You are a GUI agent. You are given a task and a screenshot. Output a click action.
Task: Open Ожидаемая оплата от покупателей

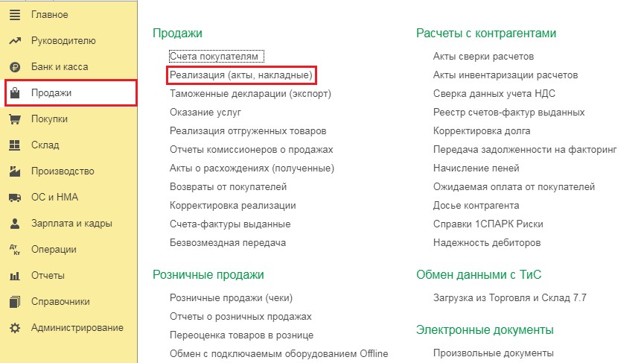pyautogui.click(x=514, y=186)
